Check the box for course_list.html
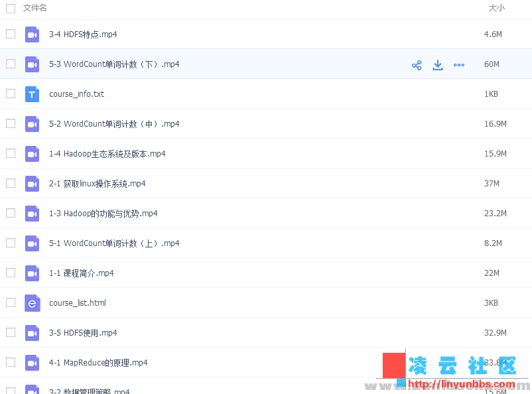The height and width of the screenshot is (394, 532). tap(11, 302)
